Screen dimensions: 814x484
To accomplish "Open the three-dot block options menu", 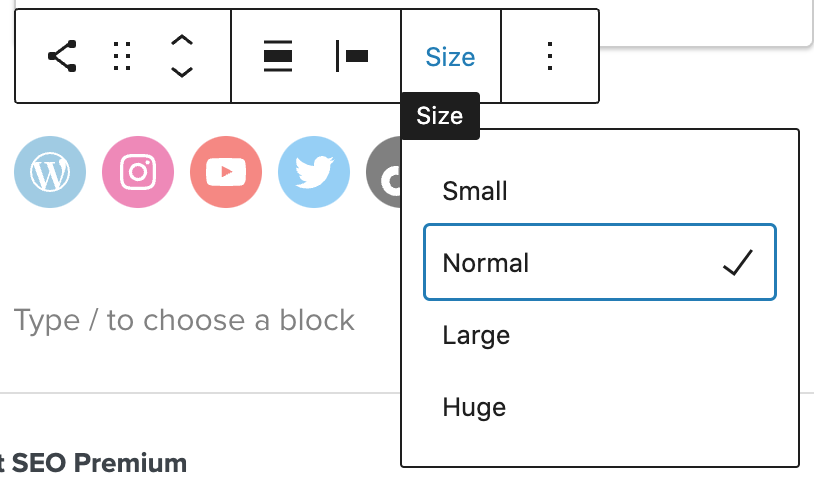I will click(549, 57).
